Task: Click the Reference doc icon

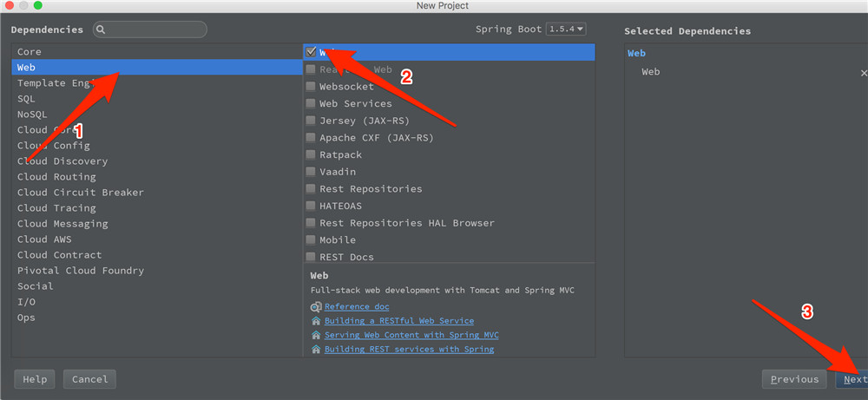Action: point(316,306)
